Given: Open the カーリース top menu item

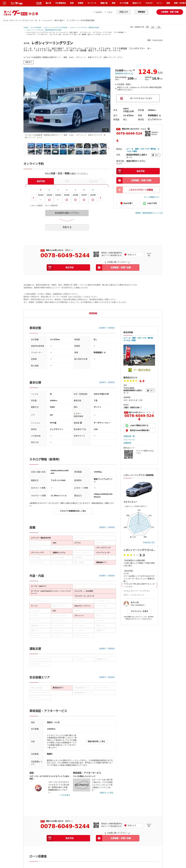Looking at the screenshot, I should [x=92, y=3].
